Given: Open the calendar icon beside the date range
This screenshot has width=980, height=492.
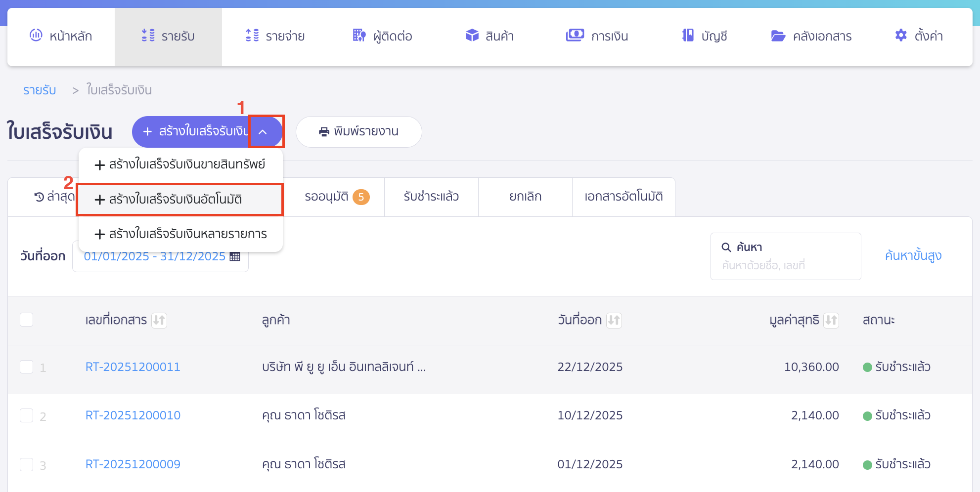Looking at the screenshot, I should pos(235,256).
